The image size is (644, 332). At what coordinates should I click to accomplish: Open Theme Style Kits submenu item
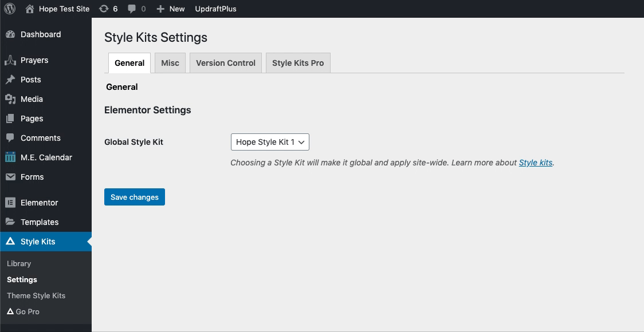[36, 295]
